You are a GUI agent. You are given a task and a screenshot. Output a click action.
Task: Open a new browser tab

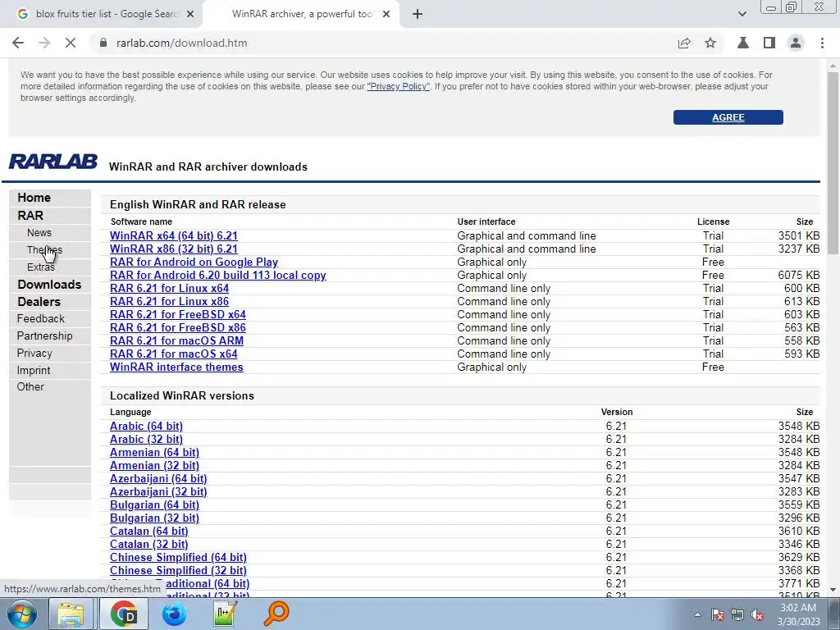tap(418, 15)
